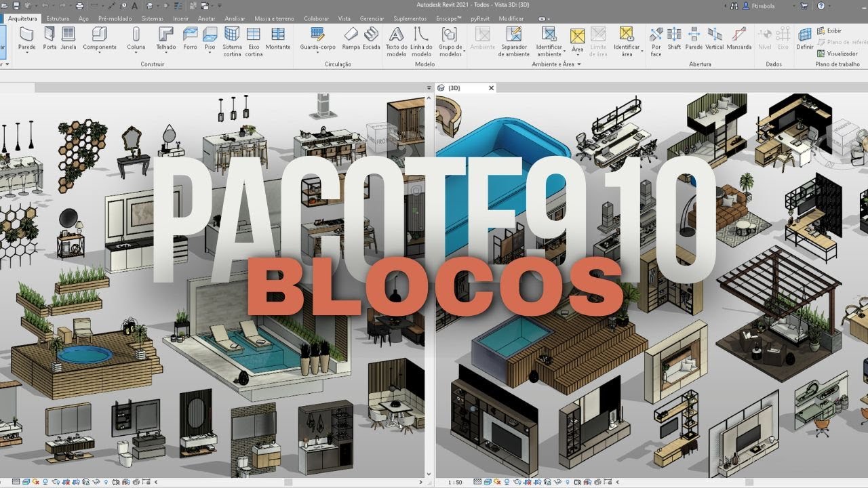This screenshot has height=488, width=868.
Task: Select the Janela window tool
Action: tap(68, 39)
